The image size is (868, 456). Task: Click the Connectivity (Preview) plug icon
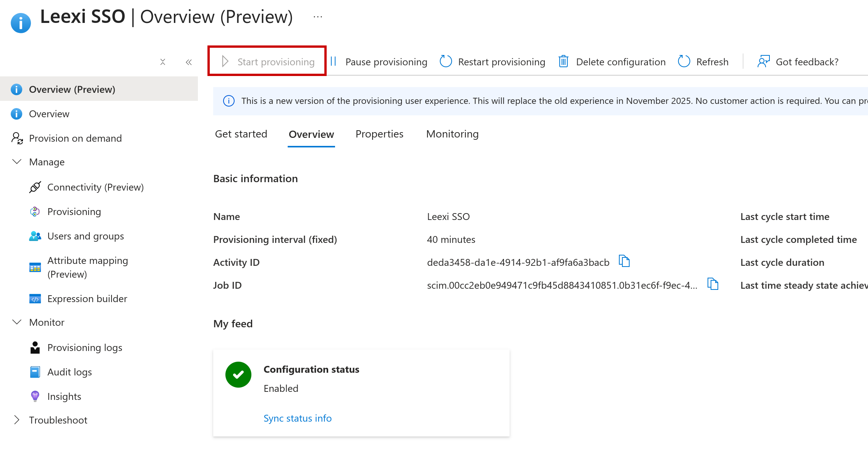35,187
